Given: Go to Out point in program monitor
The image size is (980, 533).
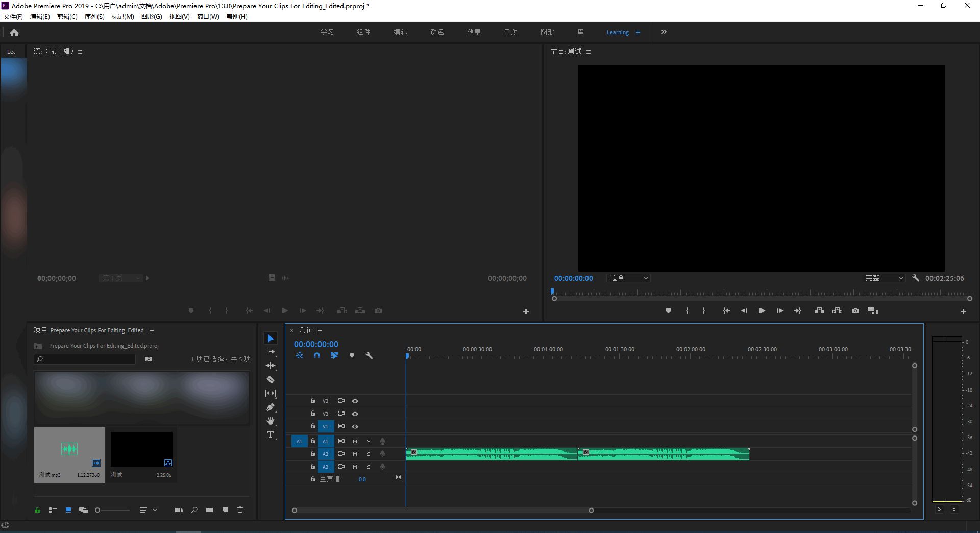Looking at the screenshot, I should (x=797, y=311).
